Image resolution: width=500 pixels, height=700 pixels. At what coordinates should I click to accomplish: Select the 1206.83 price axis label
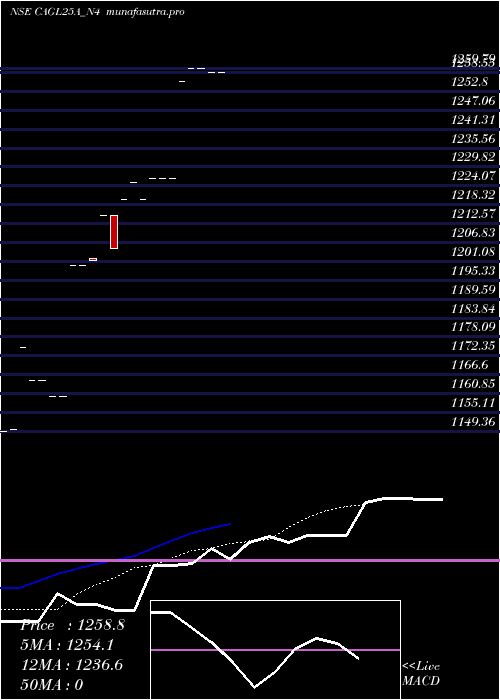[474, 233]
